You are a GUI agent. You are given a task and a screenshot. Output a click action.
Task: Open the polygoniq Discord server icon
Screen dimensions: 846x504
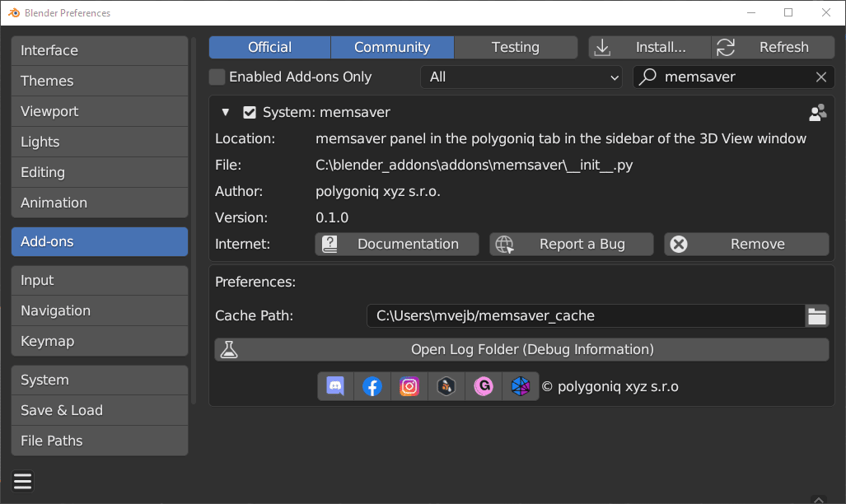(334, 385)
